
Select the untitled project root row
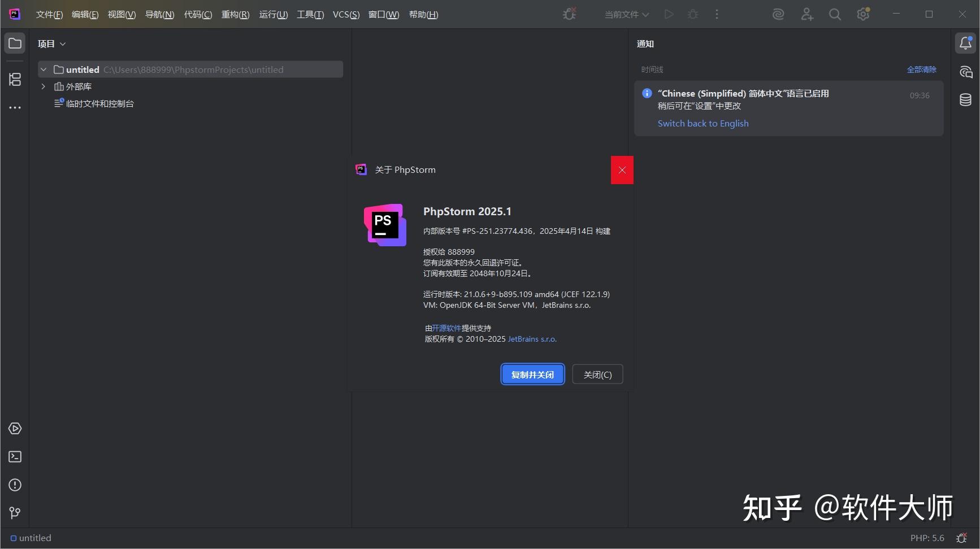[x=190, y=69]
